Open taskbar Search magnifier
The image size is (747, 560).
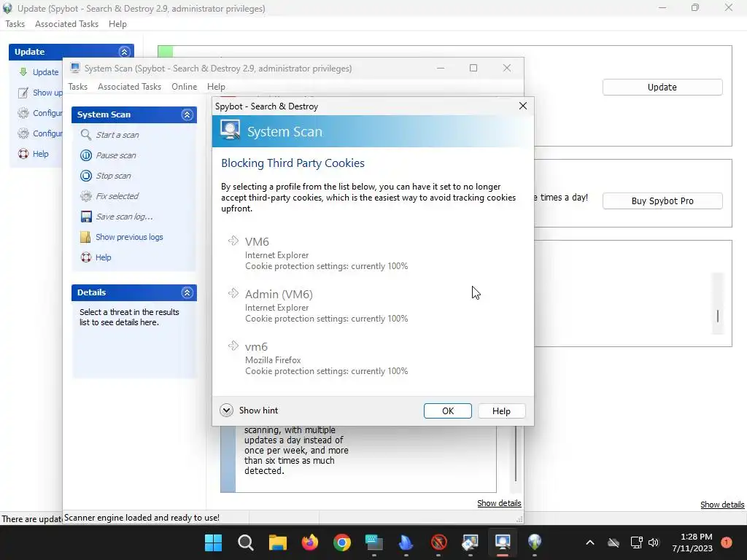[x=245, y=542]
